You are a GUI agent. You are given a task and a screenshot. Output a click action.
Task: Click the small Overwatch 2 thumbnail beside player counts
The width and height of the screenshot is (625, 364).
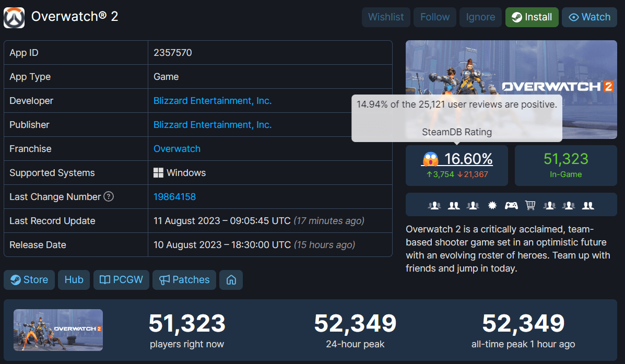coord(58,330)
